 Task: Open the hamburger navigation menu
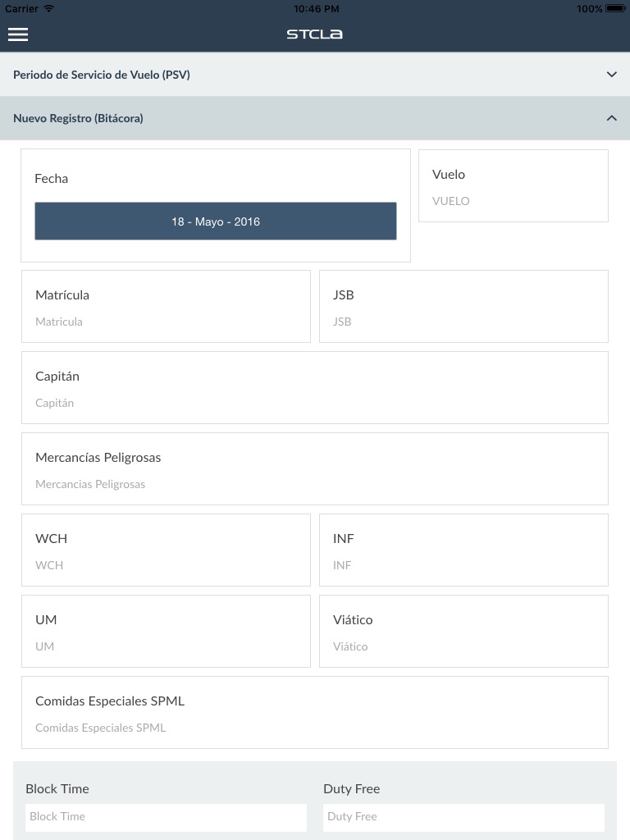[x=18, y=34]
